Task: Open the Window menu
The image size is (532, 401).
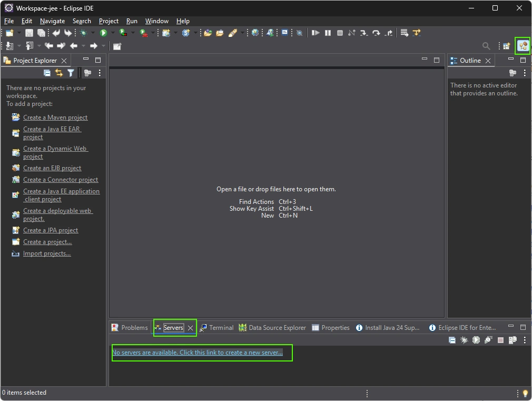Action: point(157,21)
